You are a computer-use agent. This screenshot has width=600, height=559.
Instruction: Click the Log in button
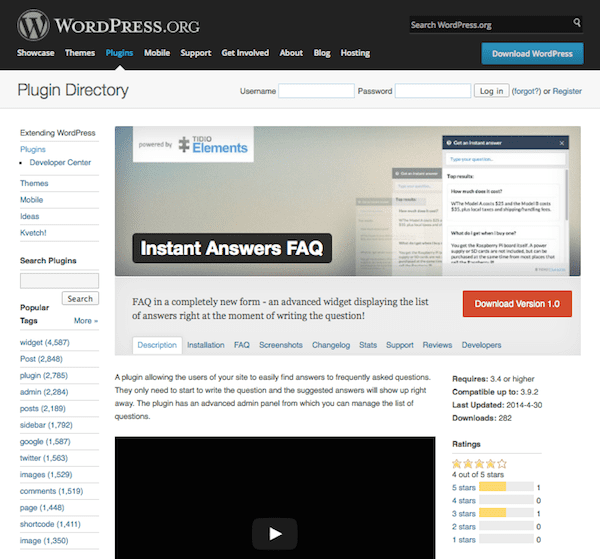coord(491,91)
